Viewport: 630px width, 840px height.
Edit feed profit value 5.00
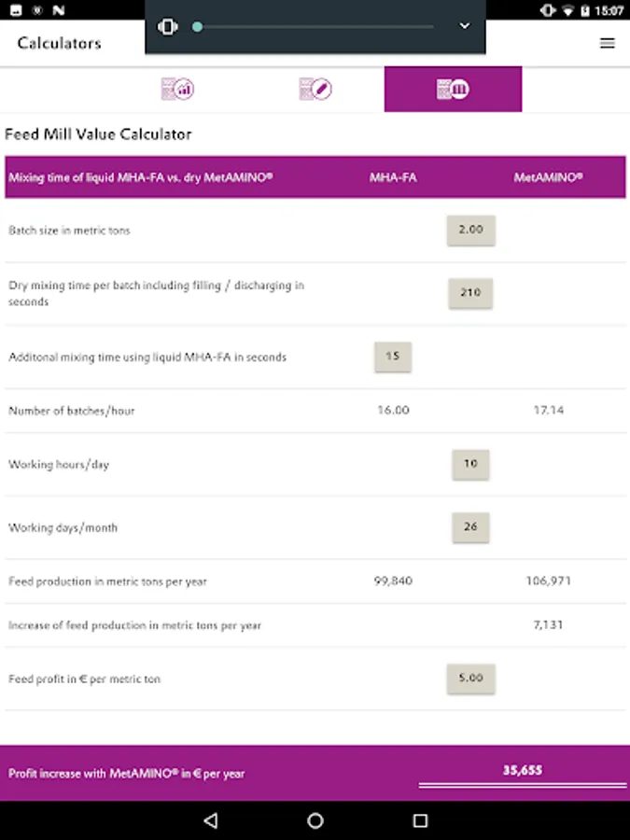(x=470, y=679)
